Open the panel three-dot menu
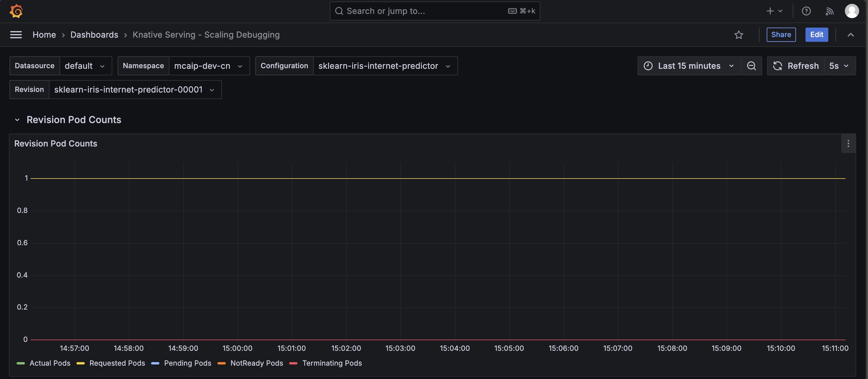Image resolution: width=868 pixels, height=379 pixels. pyautogui.click(x=848, y=144)
